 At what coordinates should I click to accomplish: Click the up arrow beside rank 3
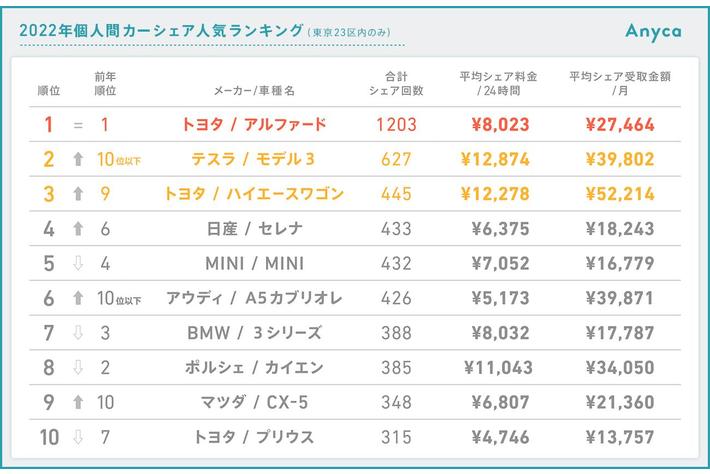click(x=78, y=194)
